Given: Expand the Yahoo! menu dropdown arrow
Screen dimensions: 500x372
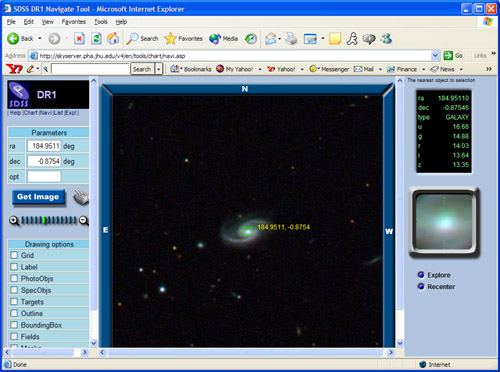Looking at the screenshot, I should coord(302,69).
